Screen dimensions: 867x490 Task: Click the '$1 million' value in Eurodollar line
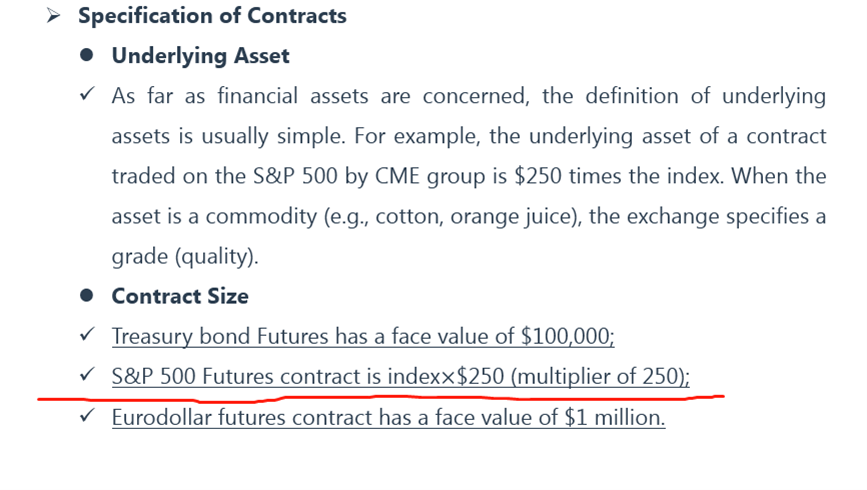coord(614,418)
